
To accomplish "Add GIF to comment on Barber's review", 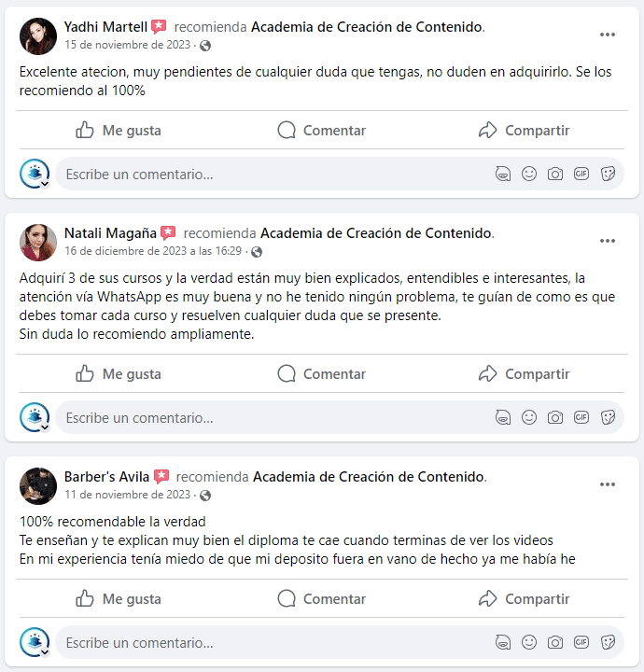I will (581, 642).
